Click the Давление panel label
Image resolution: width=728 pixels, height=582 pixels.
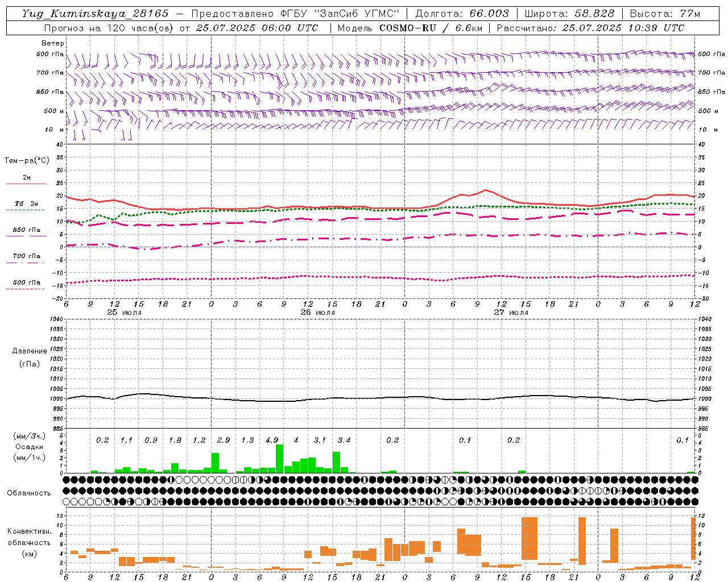click(x=30, y=351)
